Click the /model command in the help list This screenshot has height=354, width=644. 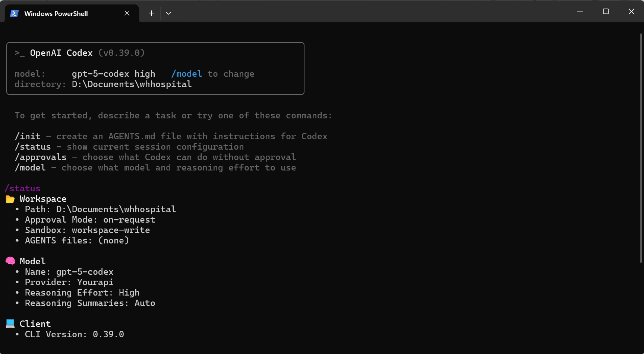click(x=30, y=168)
